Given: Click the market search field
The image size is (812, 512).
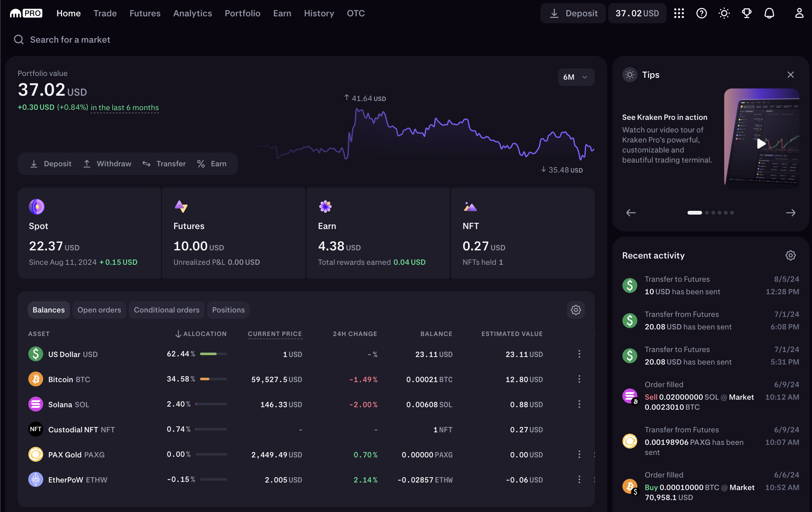Looking at the screenshot, I should 70,40.
